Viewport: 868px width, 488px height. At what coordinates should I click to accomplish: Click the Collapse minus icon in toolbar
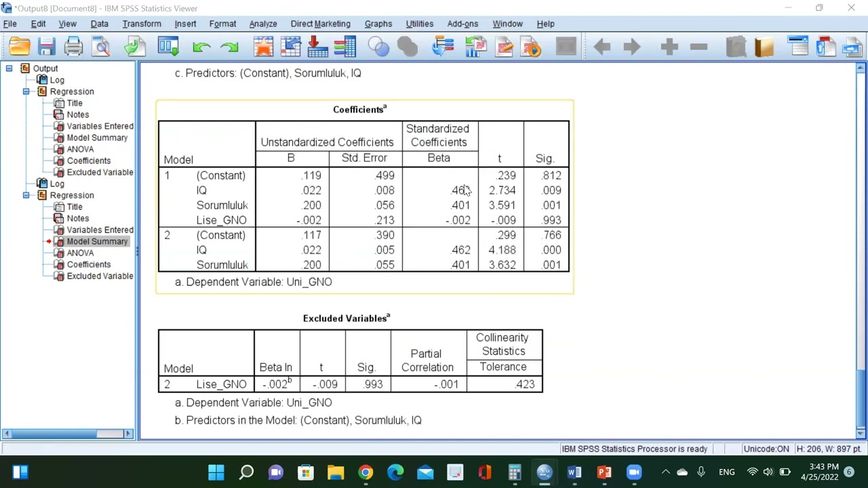click(x=698, y=47)
